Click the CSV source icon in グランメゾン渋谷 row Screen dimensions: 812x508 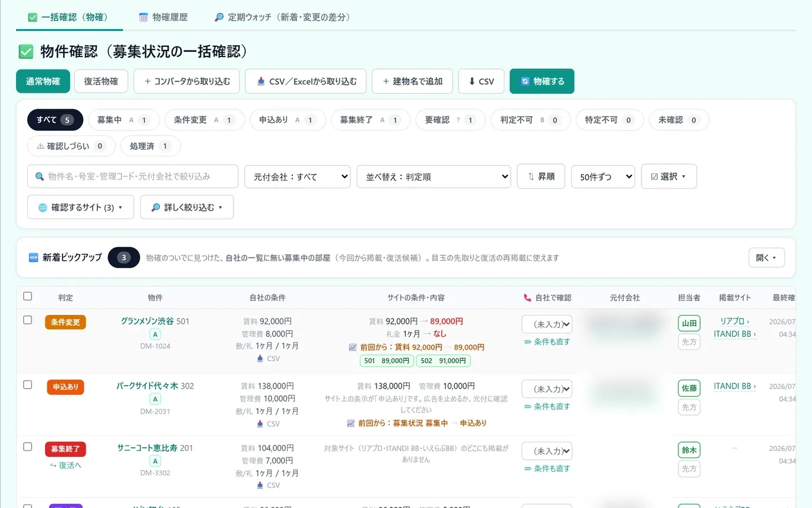pos(260,358)
